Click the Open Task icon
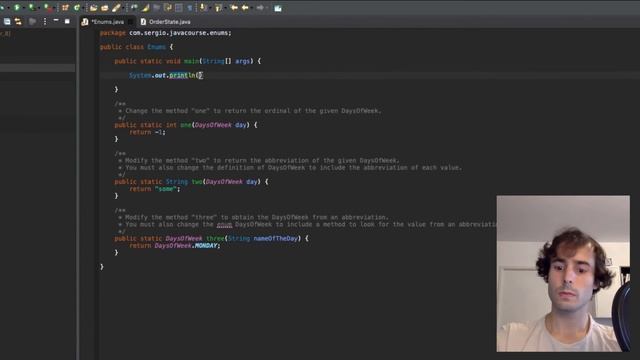This screenshot has width=640, height=360. [104, 8]
